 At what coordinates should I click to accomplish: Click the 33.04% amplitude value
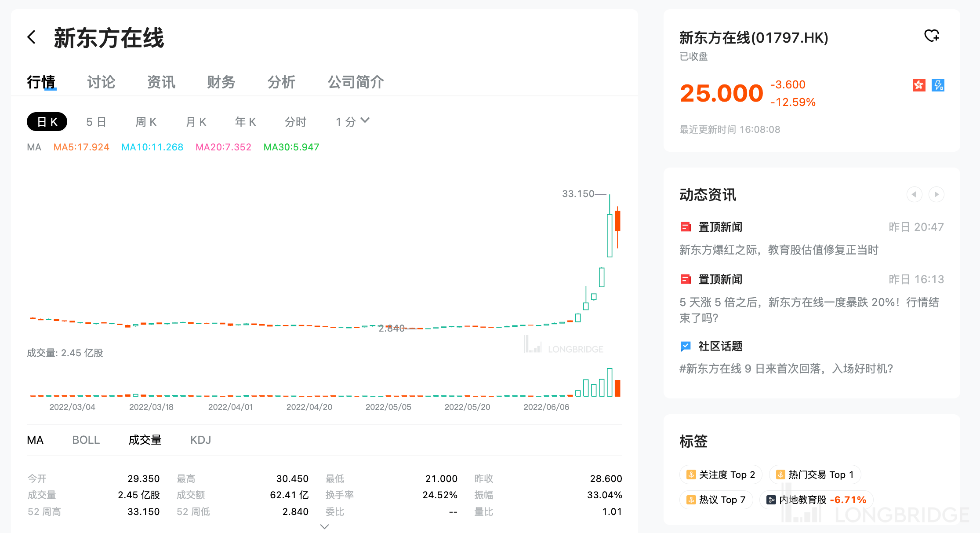604,495
